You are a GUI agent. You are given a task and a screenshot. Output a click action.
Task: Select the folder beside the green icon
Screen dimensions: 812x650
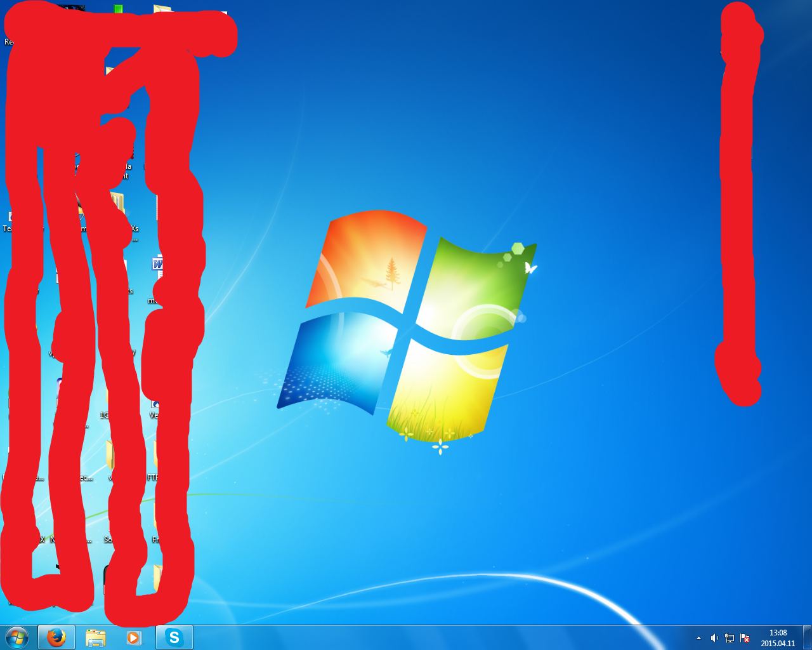point(163,10)
